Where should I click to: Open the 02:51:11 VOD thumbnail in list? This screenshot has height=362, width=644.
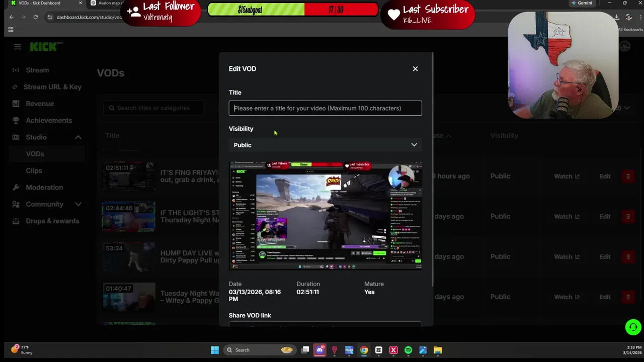pos(128,176)
